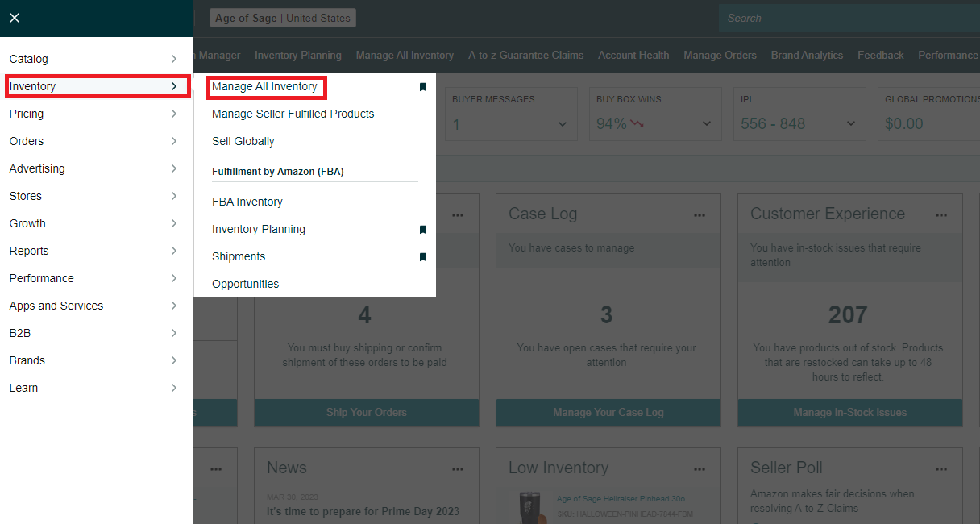980x524 pixels.
Task: Expand the Learn submenu chevron
Action: pos(174,388)
